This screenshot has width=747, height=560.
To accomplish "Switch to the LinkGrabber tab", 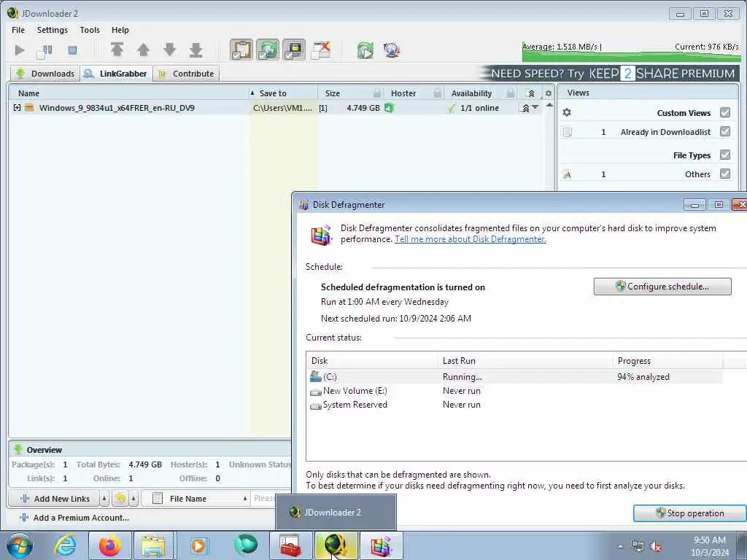I will pyautogui.click(x=116, y=74).
